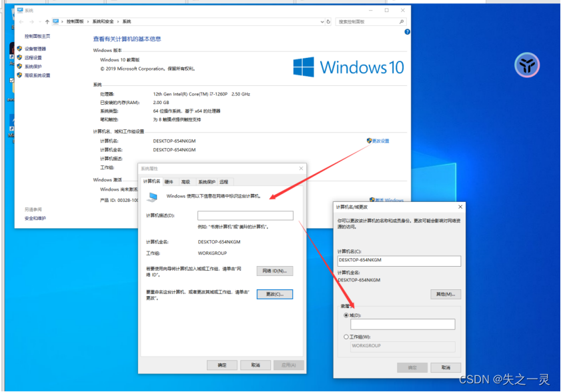The image size is (561, 392).
Task: Click the computer icon in the address bar
Action: pos(56,21)
